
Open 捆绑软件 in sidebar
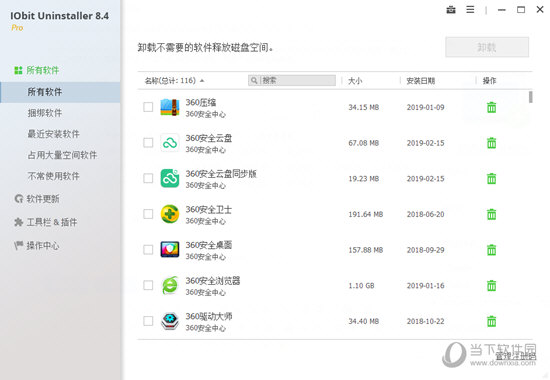click(45, 113)
